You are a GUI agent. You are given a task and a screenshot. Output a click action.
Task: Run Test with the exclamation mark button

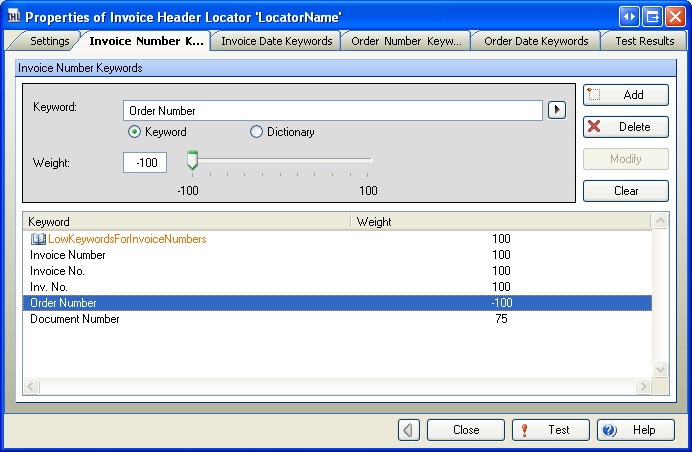coord(550,430)
